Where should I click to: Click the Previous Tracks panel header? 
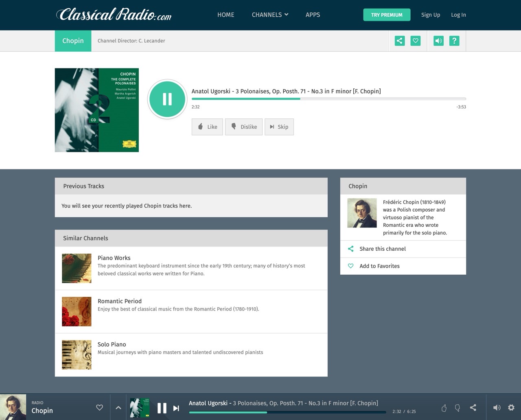pyautogui.click(x=191, y=186)
